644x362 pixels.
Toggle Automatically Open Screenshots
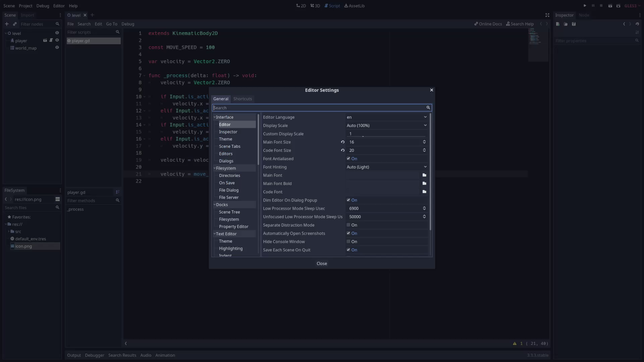click(348, 233)
